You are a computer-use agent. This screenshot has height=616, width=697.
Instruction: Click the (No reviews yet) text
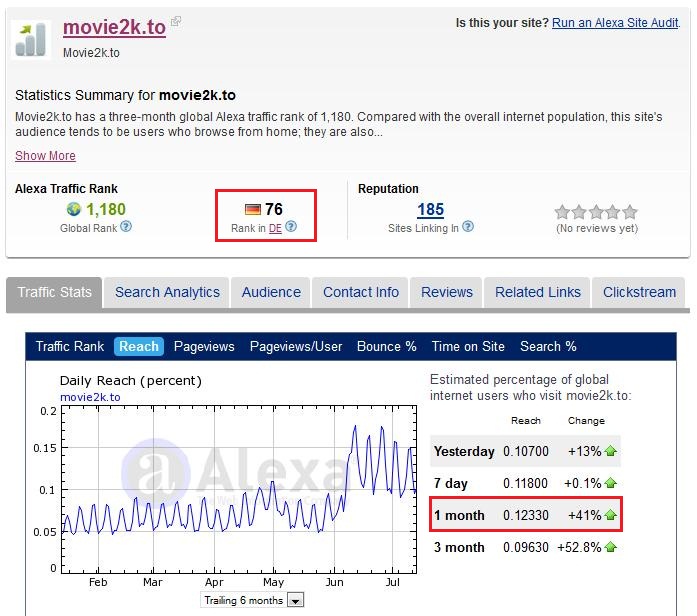[x=597, y=228]
